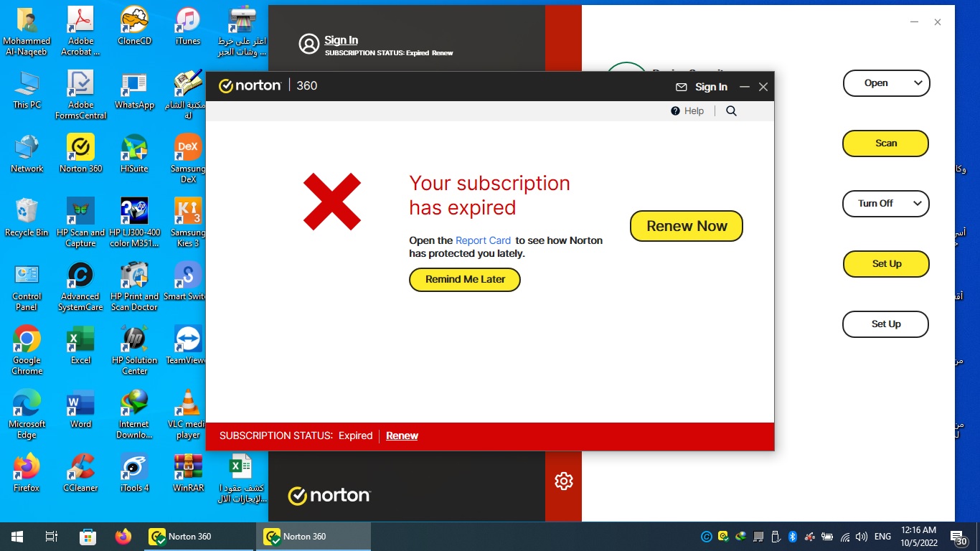The height and width of the screenshot is (551, 980).
Task: Click Norton tray icon with green check
Action: (723, 537)
